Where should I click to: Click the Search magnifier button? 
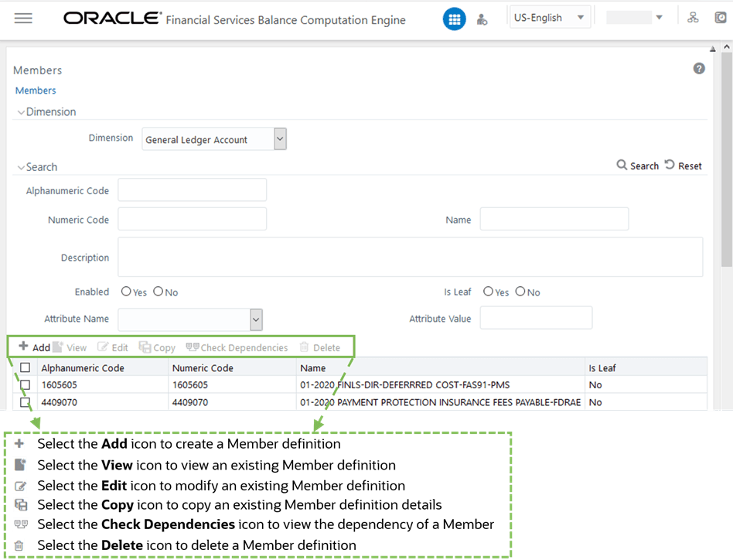pyautogui.click(x=638, y=166)
